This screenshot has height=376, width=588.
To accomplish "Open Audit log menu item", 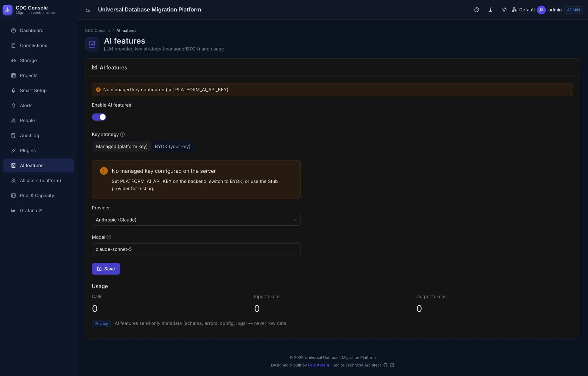I will pos(39,135).
